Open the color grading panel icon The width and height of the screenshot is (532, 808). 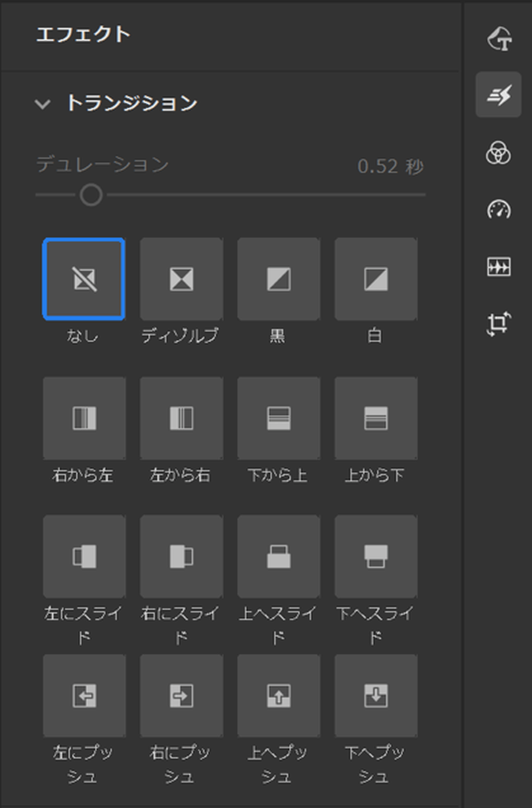point(498,153)
